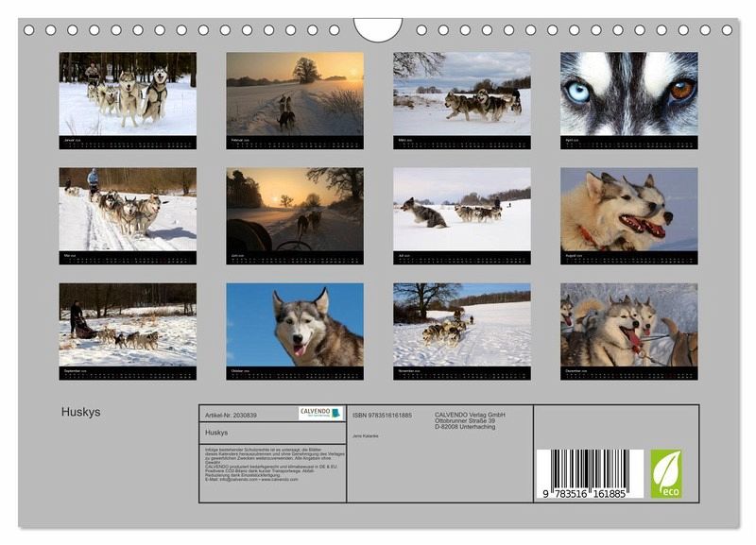Viewport: 756px width, 545px height.
Task: Click the March running huskies photo
Action: click(x=461, y=94)
